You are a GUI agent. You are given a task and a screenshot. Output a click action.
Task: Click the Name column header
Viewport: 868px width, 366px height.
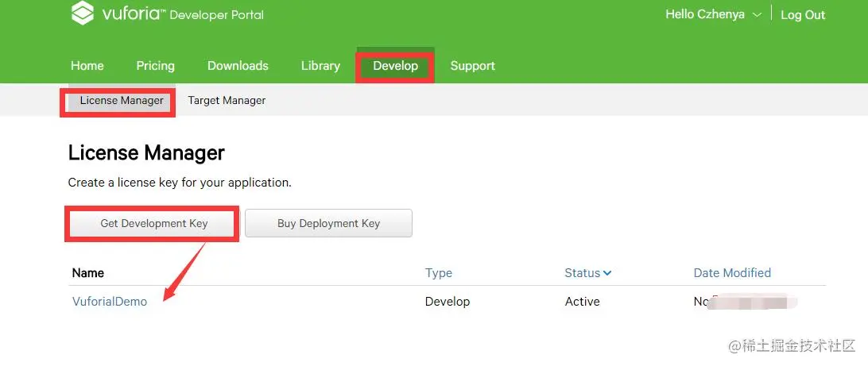[x=88, y=272]
